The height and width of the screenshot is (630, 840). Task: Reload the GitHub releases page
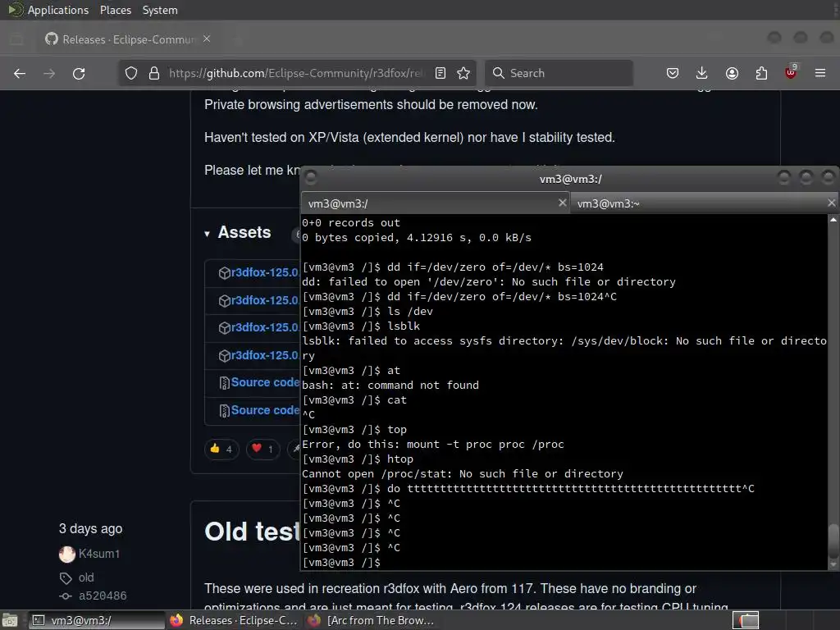tap(79, 73)
